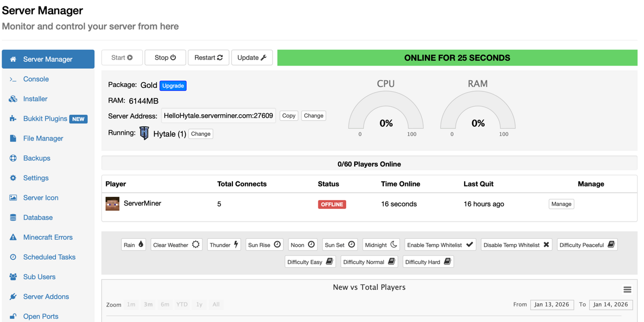Click the Sub Users people icon
Viewport: 644px width, 322px height.
(13, 277)
